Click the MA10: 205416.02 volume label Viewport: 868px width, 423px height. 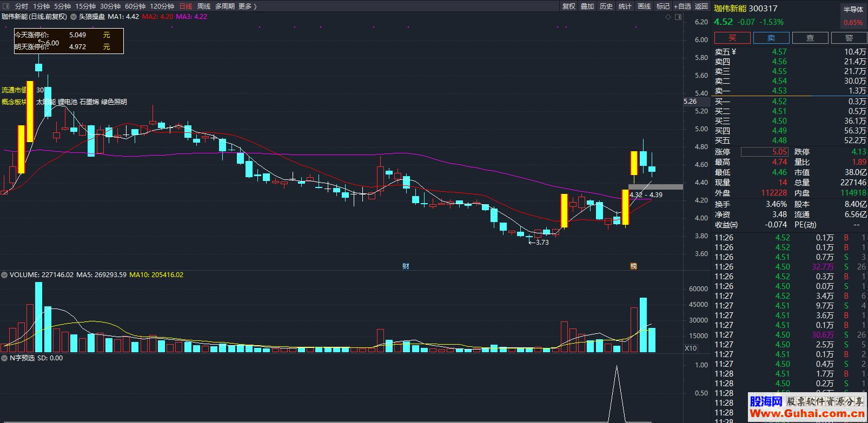pos(156,275)
